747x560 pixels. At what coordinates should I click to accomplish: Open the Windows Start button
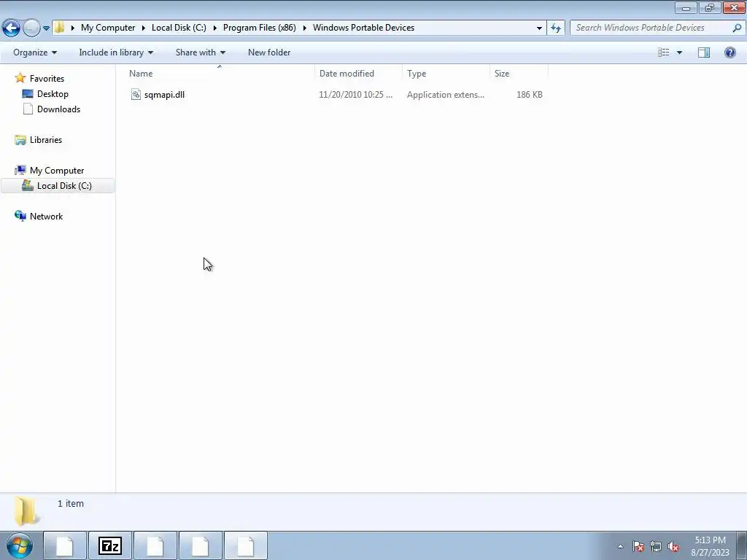[x=20, y=545]
